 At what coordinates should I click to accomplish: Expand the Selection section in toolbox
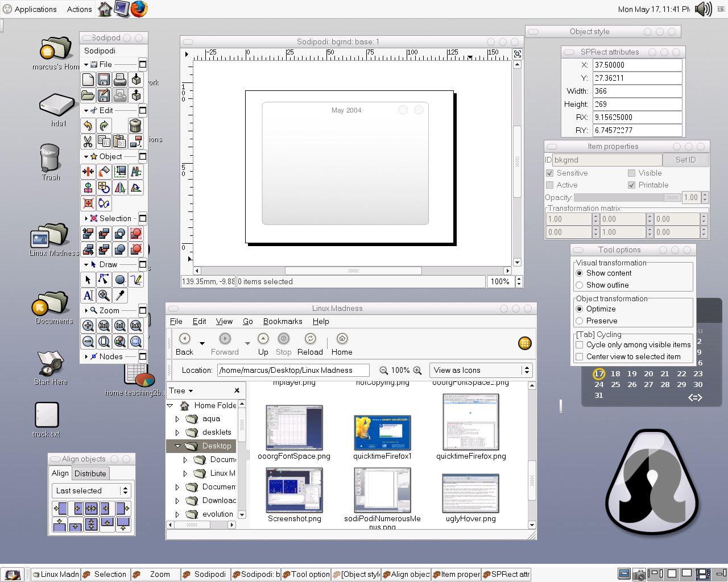click(x=86, y=218)
